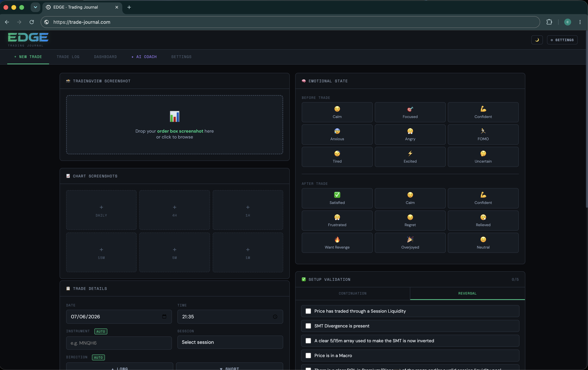588x370 pixels.
Task: Select the Calm emotion before trade
Action: click(x=337, y=112)
